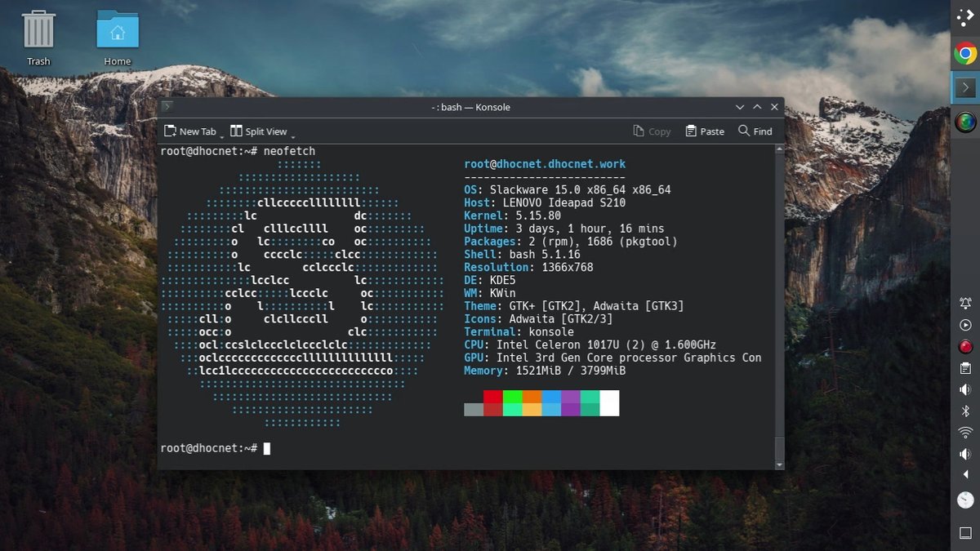
Task: Click the "DE: KDE5" line
Action: [x=489, y=281]
